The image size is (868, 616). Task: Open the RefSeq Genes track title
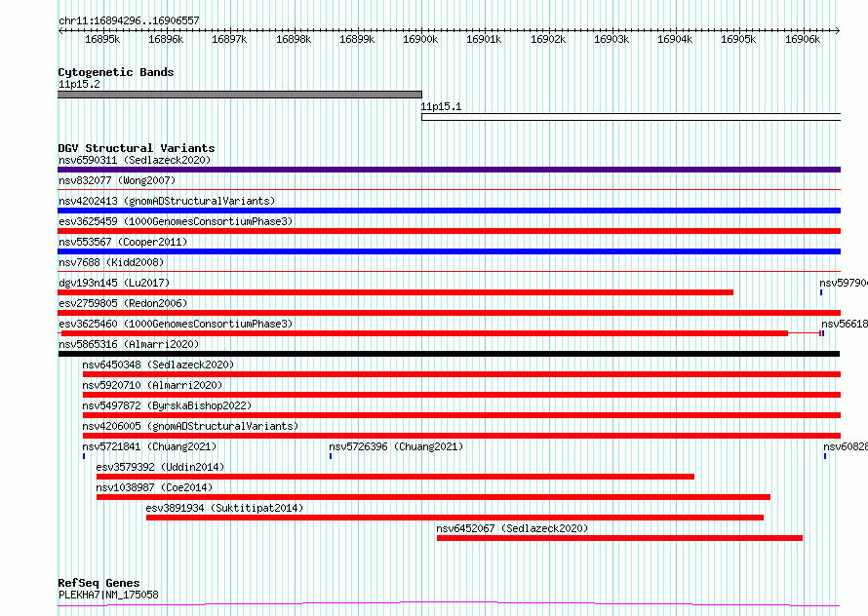click(x=99, y=583)
